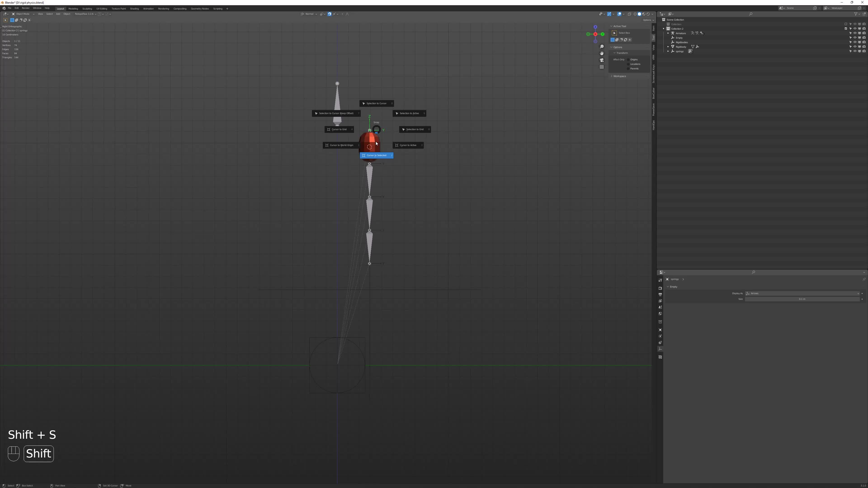Choose Cursor to World Origin from menu
Viewport: 868px width, 488px height.
341,145
